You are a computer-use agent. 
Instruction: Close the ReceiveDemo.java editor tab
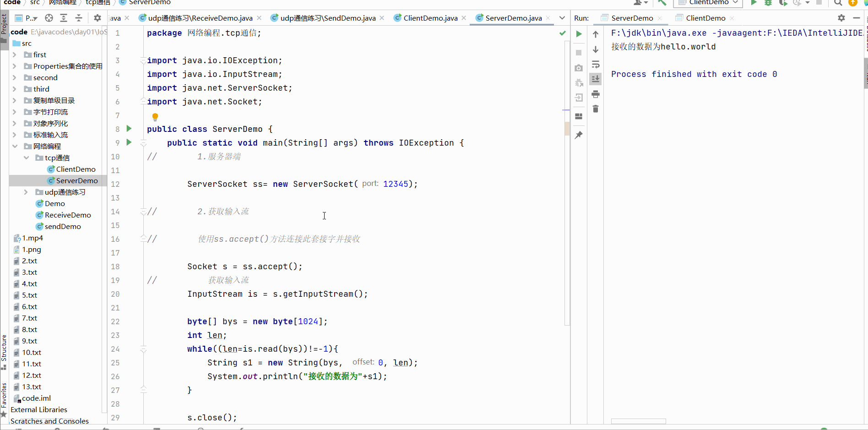(259, 18)
